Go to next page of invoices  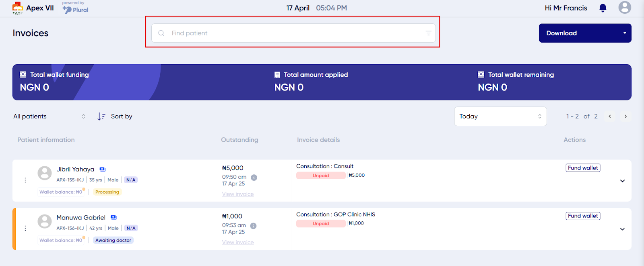click(625, 116)
